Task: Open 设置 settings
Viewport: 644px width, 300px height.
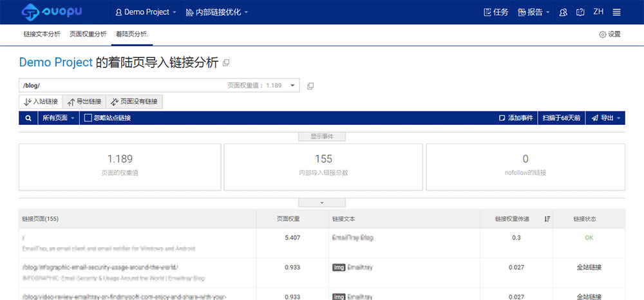Action: pos(610,35)
